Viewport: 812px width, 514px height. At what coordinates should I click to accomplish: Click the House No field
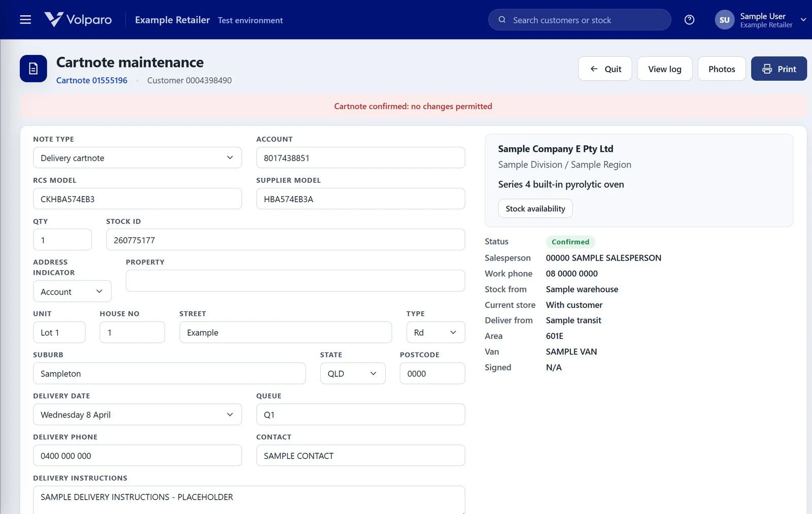[x=132, y=332]
